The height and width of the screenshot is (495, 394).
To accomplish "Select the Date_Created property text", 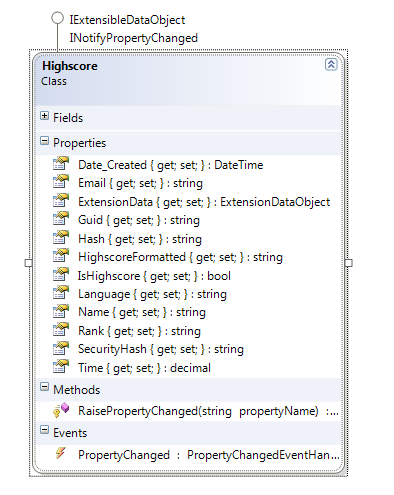I will pyautogui.click(x=170, y=165).
